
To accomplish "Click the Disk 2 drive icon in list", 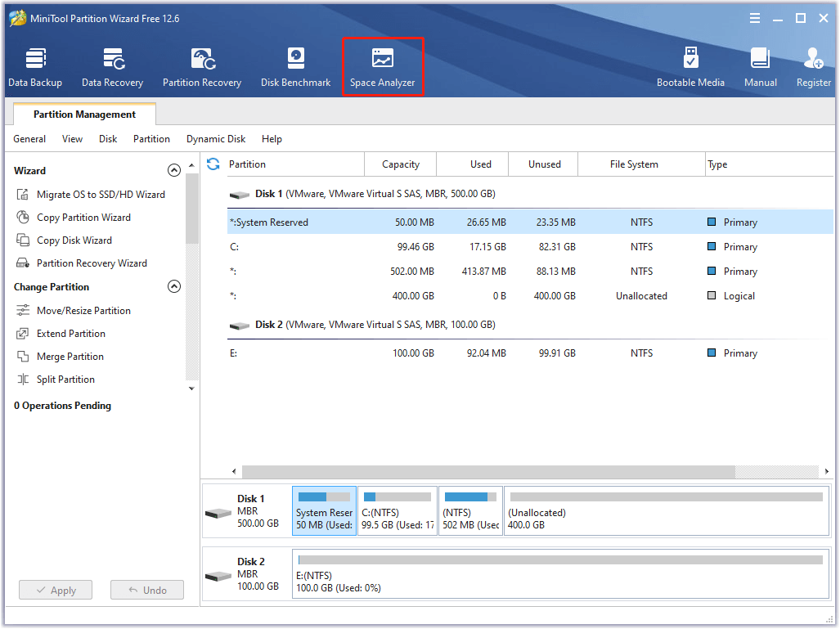I will 240,326.
